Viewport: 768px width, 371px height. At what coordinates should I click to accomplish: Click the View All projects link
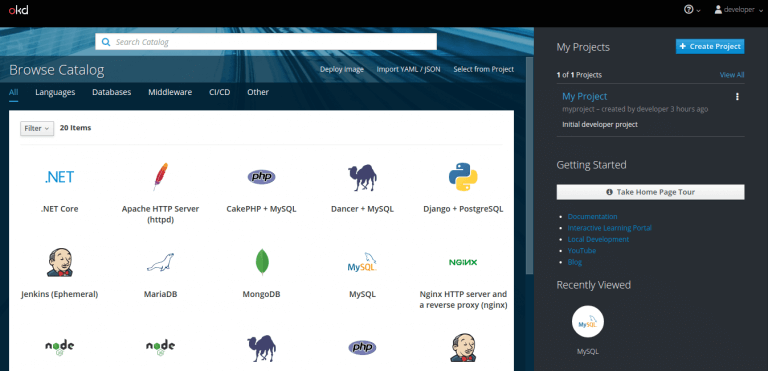[732, 75]
